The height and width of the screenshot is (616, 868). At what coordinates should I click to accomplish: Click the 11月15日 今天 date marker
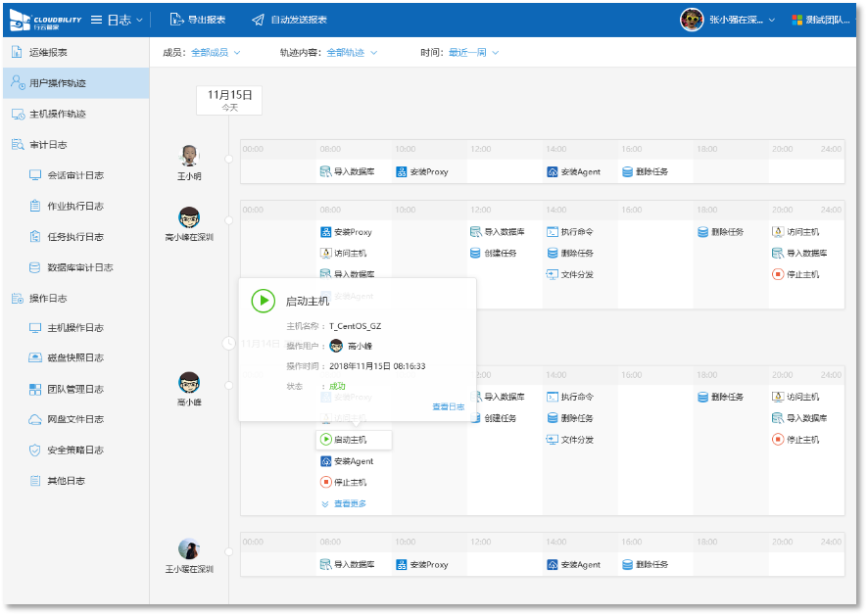tap(229, 100)
